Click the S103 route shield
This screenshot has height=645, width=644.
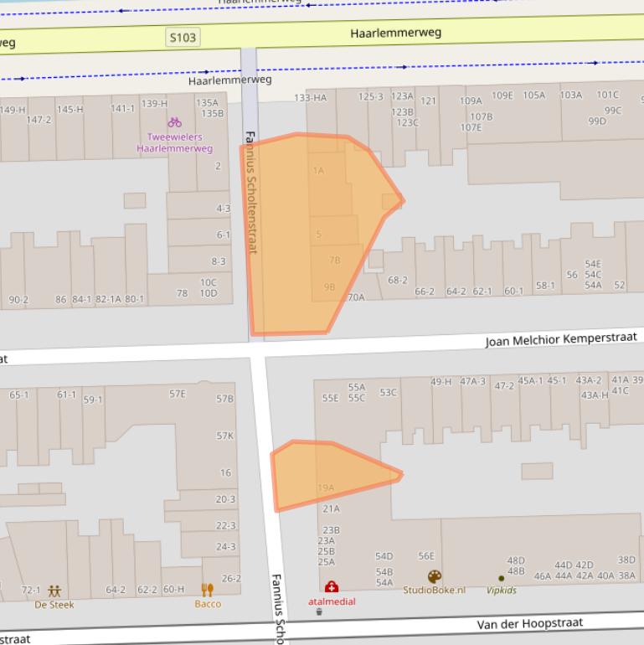point(183,38)
